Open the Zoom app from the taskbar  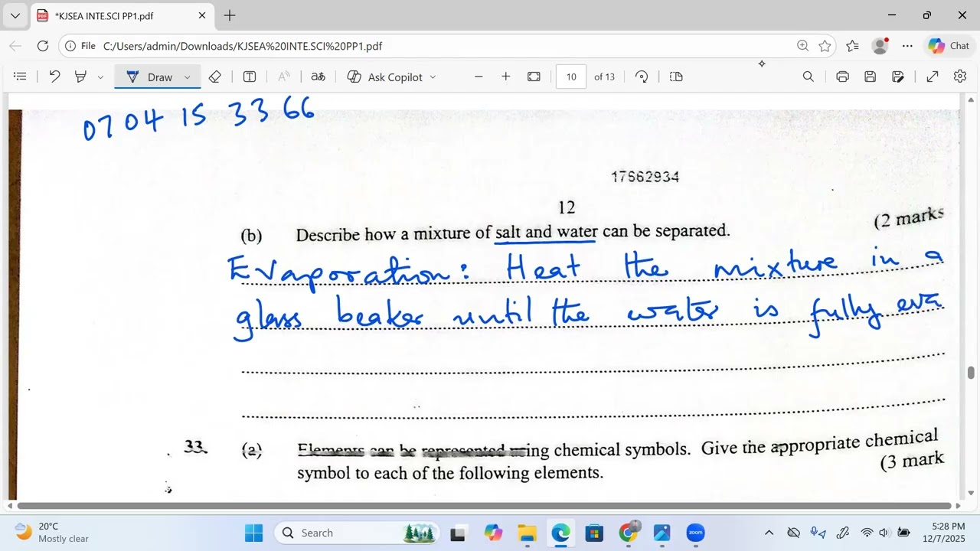[695, 533]
